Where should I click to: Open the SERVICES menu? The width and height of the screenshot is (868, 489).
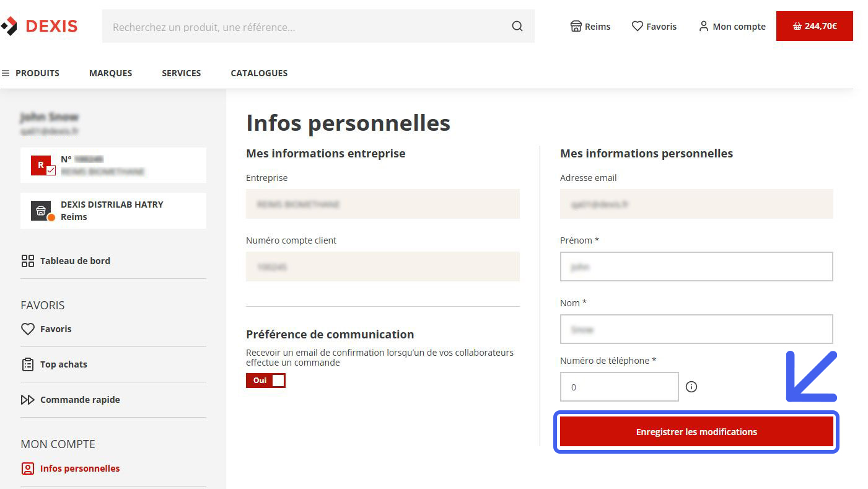(x=182, y=73)
